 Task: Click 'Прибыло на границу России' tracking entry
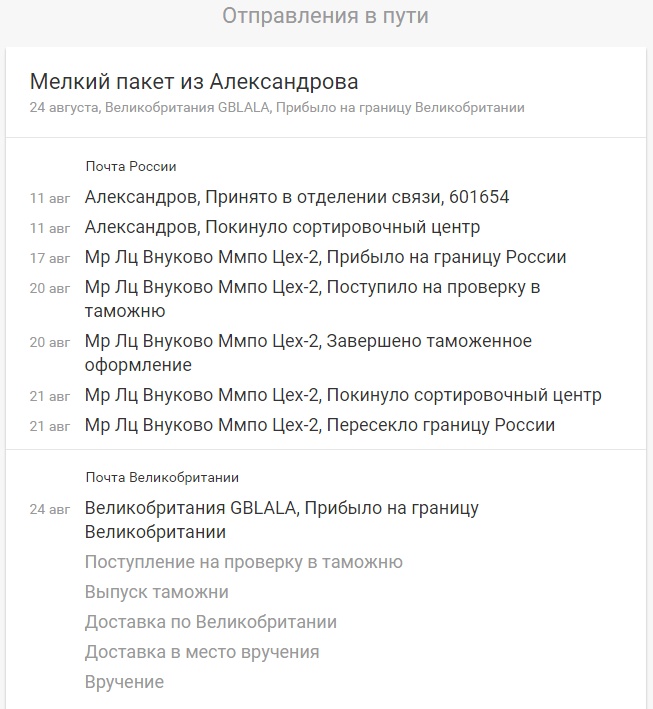[x=326, y=257]
